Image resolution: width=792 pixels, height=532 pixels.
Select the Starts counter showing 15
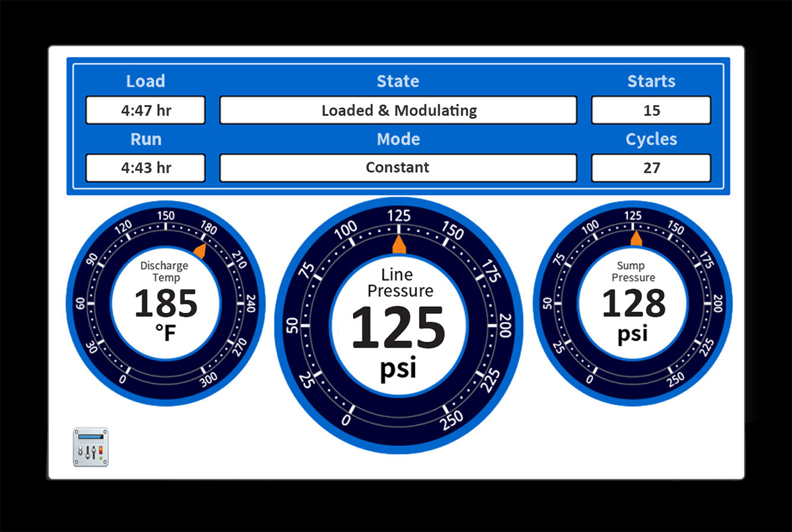pos(651,111)
